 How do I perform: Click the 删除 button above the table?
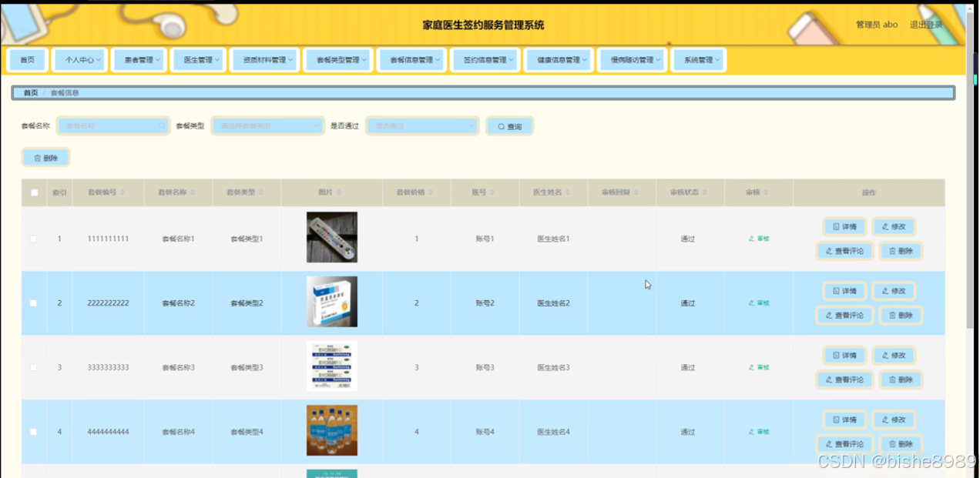pyautogui.click(x=46, y=158)
